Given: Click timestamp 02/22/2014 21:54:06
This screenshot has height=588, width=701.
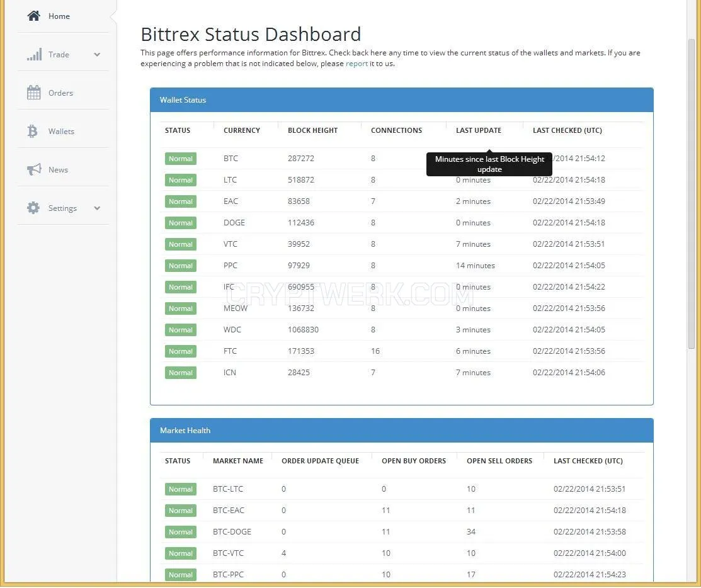Looking at the screenshot, I should pos(569,373).
